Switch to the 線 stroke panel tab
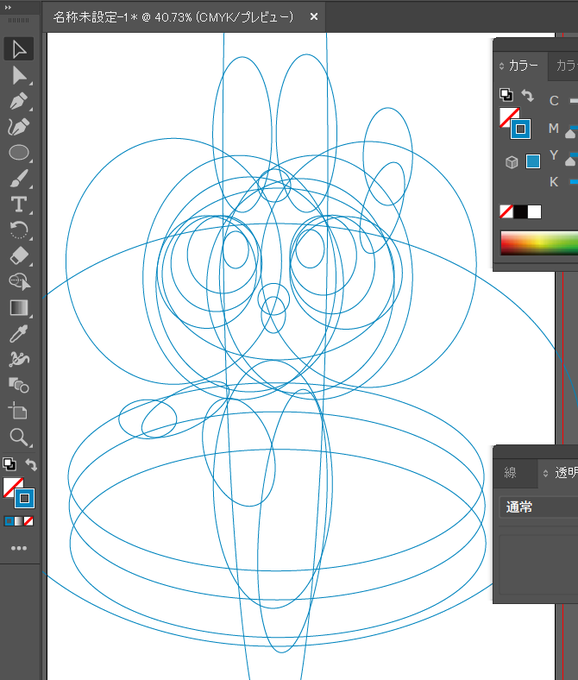 pos(510,473)
